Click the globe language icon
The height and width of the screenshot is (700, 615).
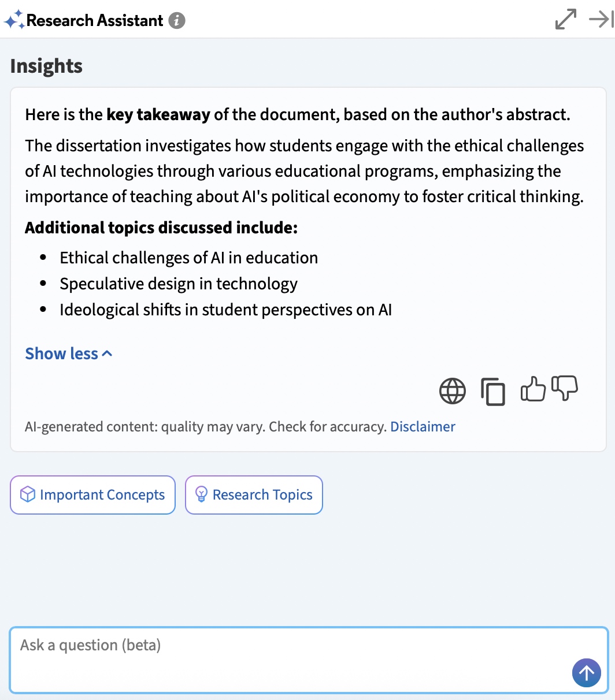[453, 391]
